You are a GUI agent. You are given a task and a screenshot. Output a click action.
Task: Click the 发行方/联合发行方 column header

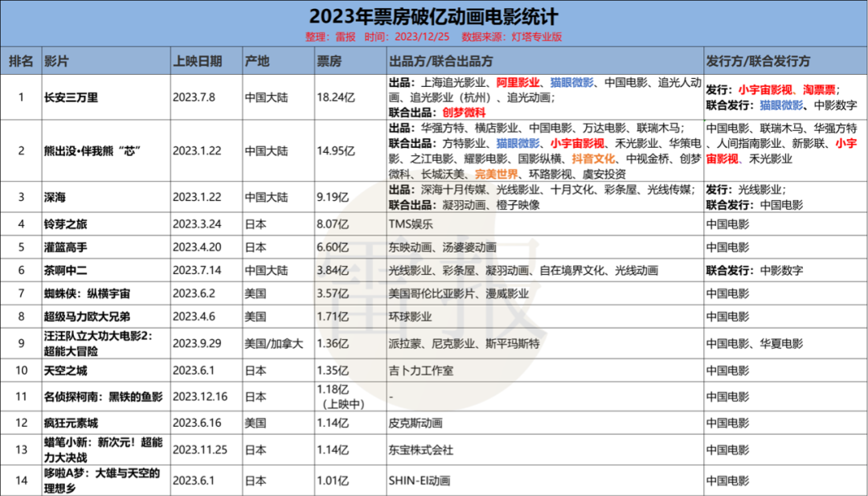point(758,62)
